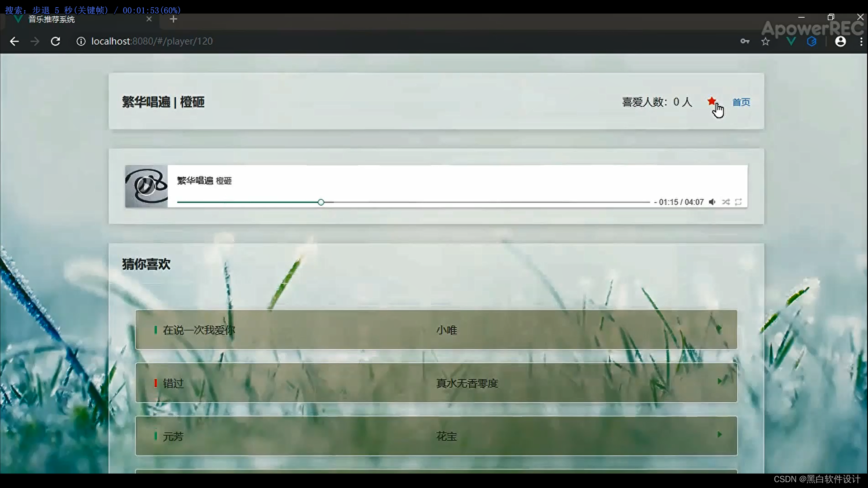This screenshot has width=868, height=488.
Task: Click the song title 繁华唱遍 | 橙砸 heading
Action: tap(163, 102)
